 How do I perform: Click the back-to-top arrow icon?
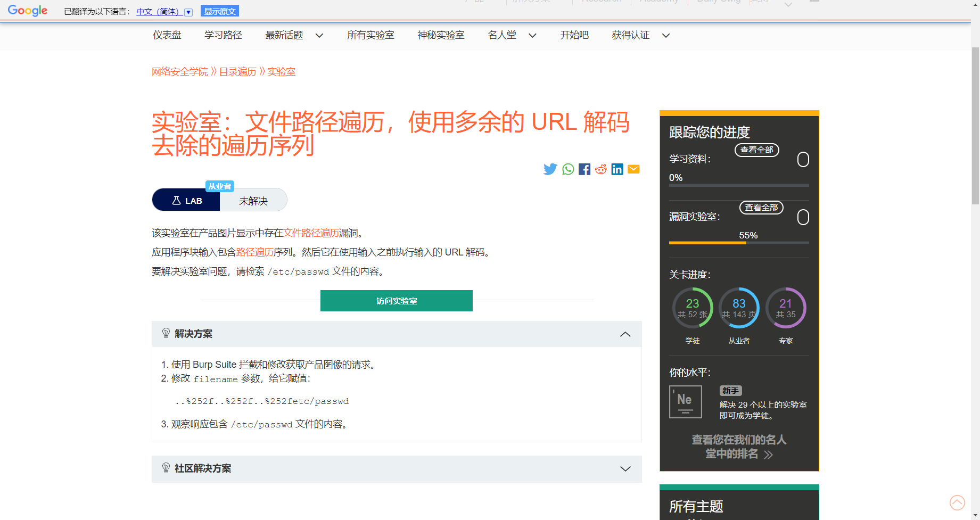tap(957, 502)
